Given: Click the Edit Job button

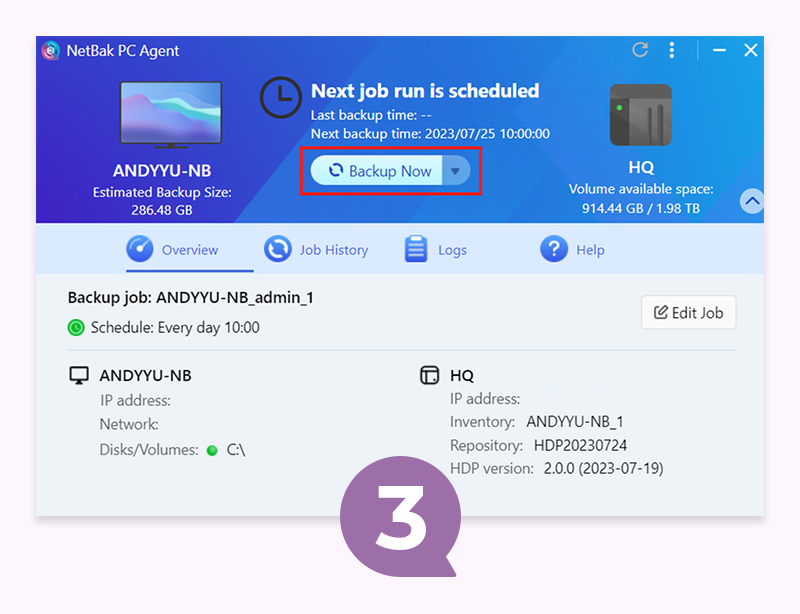Looking at the screenshot, I should 688,313.
